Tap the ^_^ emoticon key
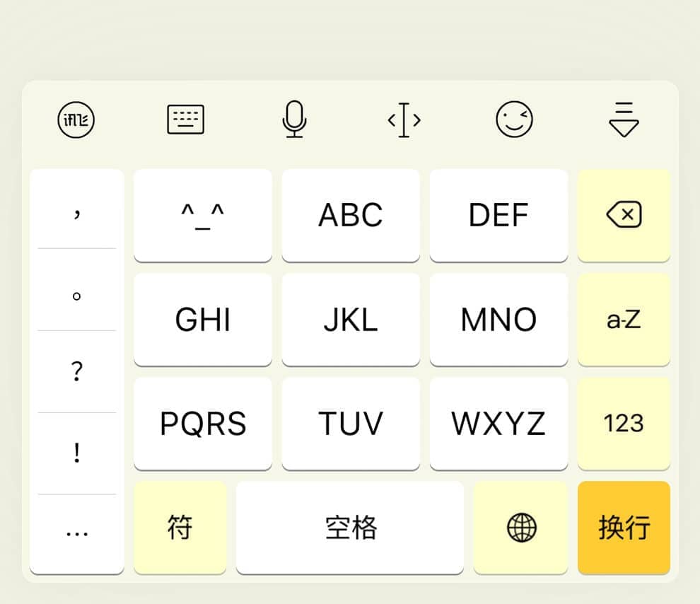The height and width of the screenshot is (604, 700). [x=203, y=215]
